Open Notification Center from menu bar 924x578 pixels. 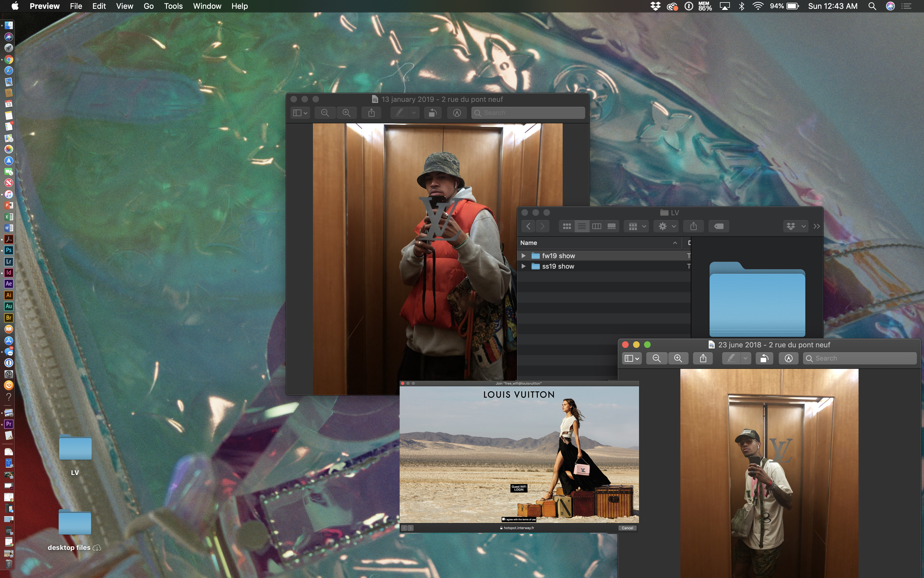[906, 6]
